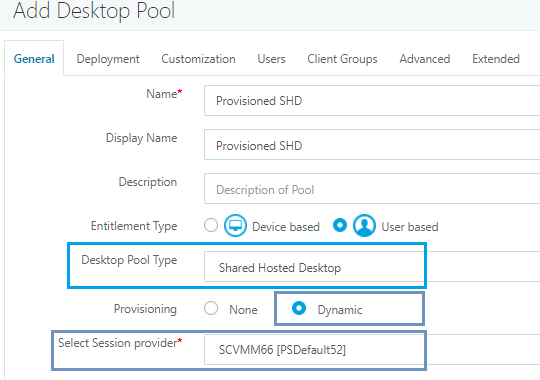540x380 pixels.
Task: Choose Dynamic provisioning option
Action: (x=299, y=308)
